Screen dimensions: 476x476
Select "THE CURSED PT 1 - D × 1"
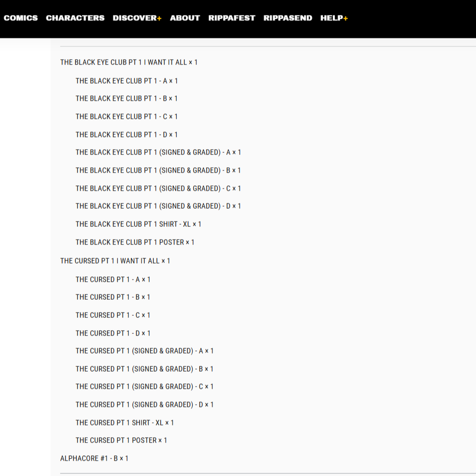(113, 333)
